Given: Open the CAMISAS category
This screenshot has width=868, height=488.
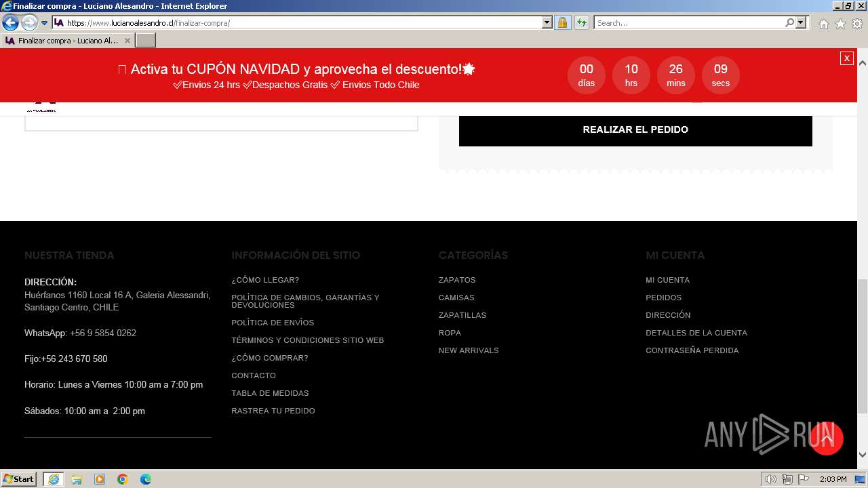Looking at the screenshot, I should tap(456, 298).
